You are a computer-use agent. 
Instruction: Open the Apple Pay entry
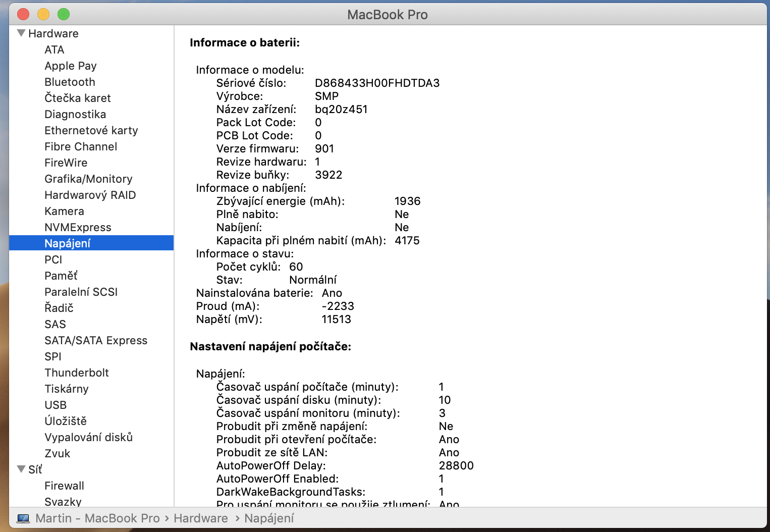point(71,66)
